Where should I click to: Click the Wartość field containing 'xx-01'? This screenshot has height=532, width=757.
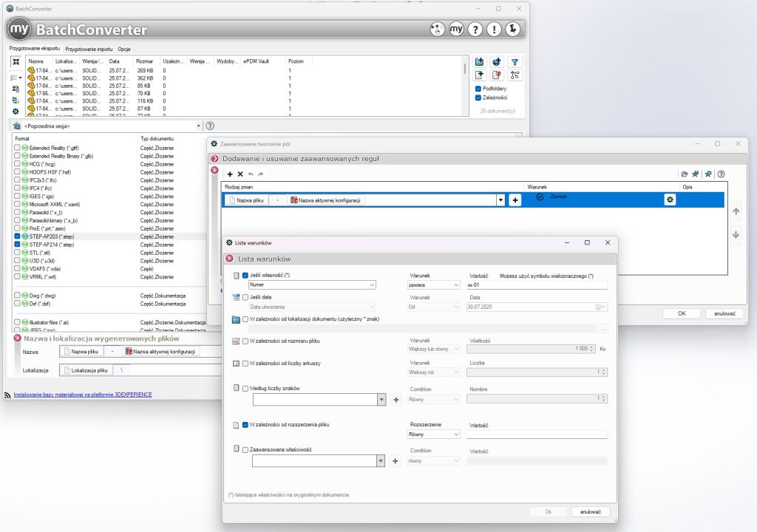click(x=537, y=285)
